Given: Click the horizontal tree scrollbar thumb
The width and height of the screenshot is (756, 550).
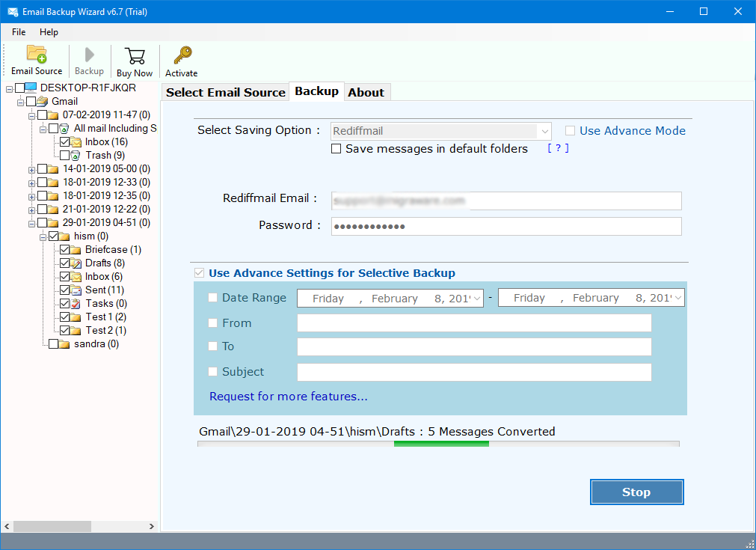Looking at the screenshot, I should [x=52, y=526].
